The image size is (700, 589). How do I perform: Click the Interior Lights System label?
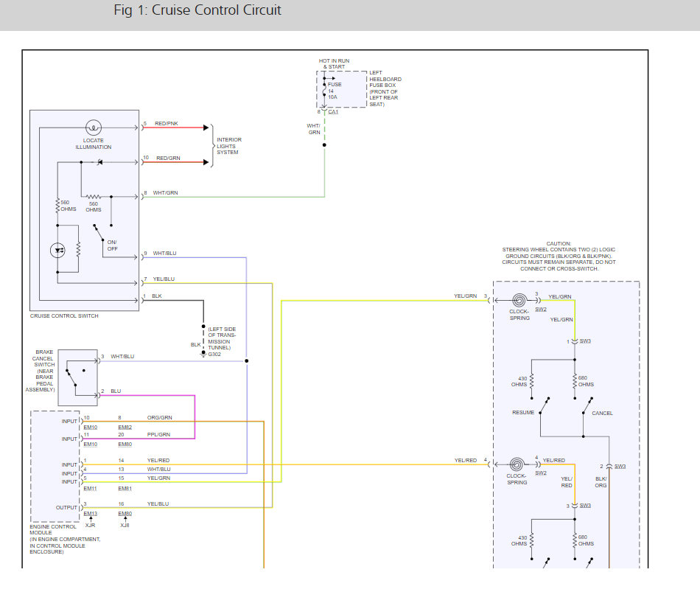coord(229,146)
